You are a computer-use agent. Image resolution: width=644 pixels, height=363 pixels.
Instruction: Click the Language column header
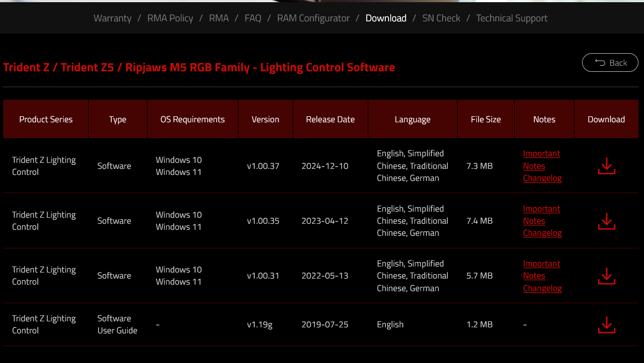coord(412,119)
